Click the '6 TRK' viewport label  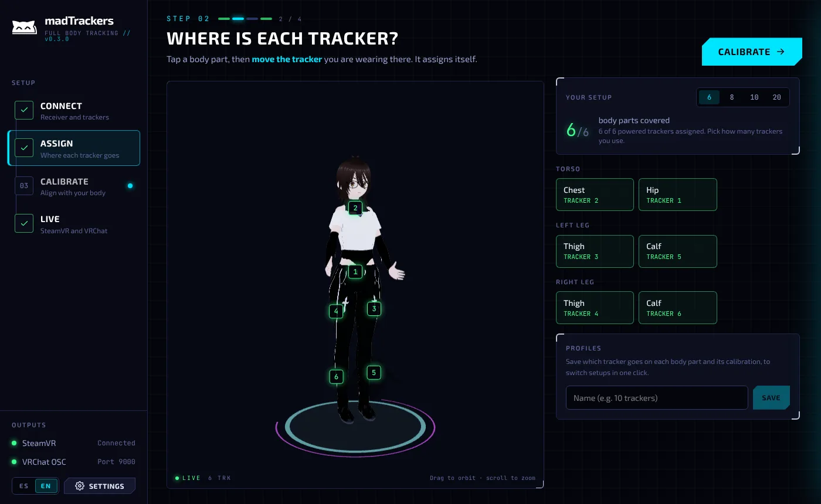tap(220, 478)
